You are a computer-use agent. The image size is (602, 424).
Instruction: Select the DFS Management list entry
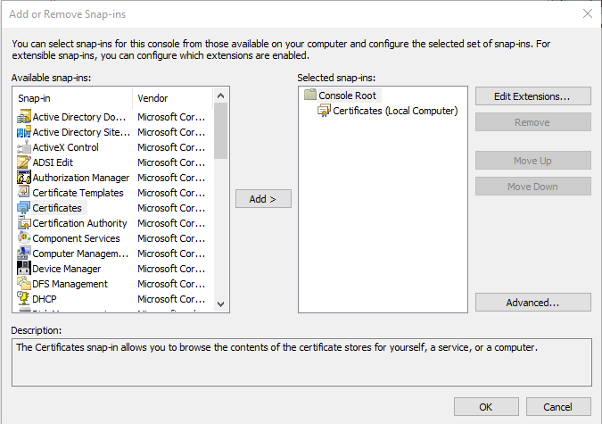coord(70,284)
